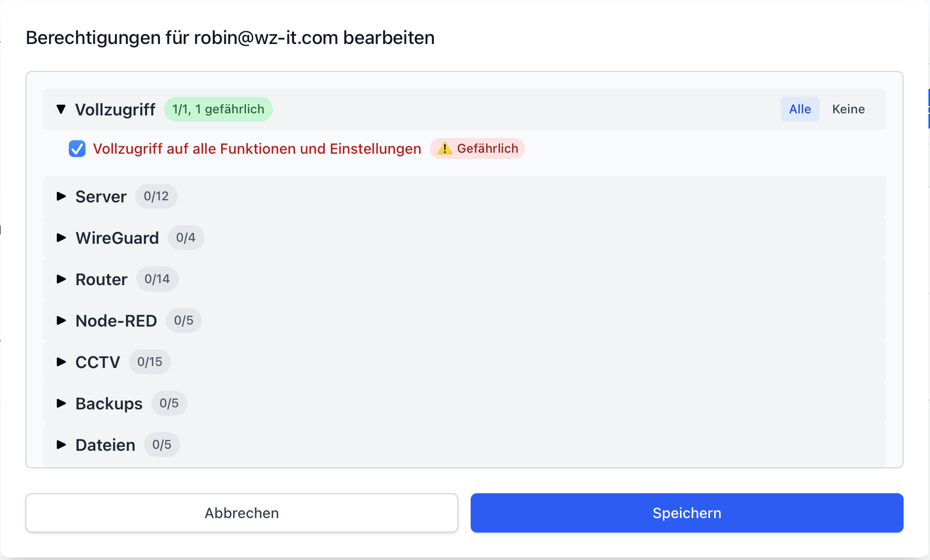The height and width of the screenshot is (560, 930).
Task: Click the '0/4' badge next to WireGuard
Action: (186, 238)
